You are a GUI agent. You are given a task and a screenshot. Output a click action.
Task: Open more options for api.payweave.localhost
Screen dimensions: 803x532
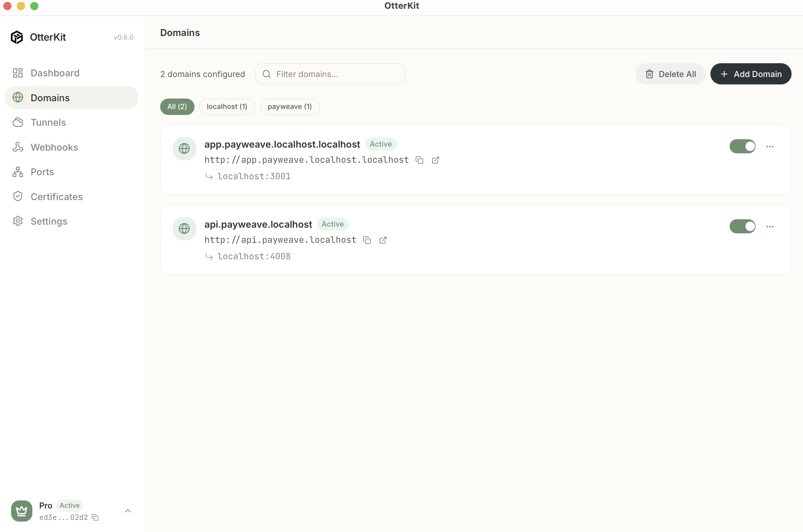tap(770, 227)
